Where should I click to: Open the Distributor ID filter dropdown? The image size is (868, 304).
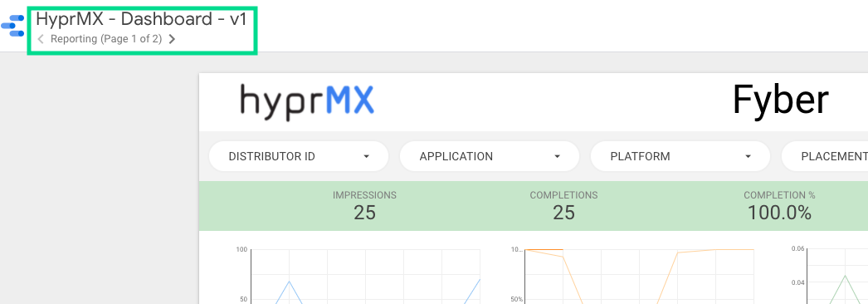[299, 156]
